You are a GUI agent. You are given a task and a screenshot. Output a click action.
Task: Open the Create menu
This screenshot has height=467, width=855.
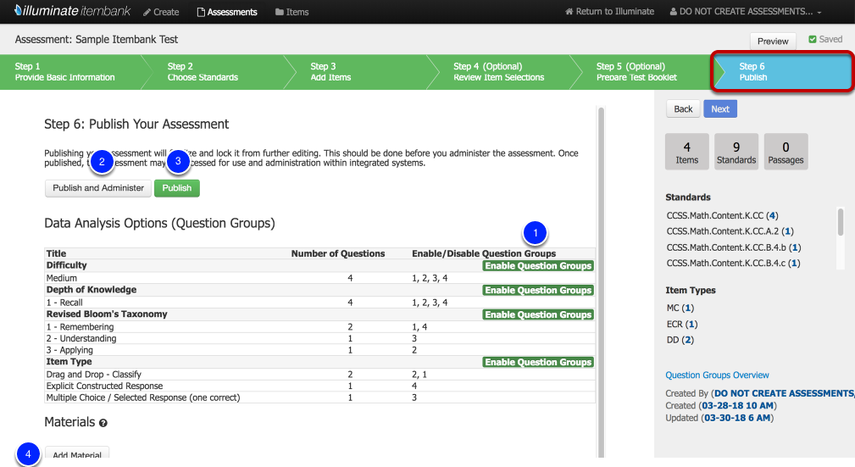pyautogui.click(x=161, y=12)
